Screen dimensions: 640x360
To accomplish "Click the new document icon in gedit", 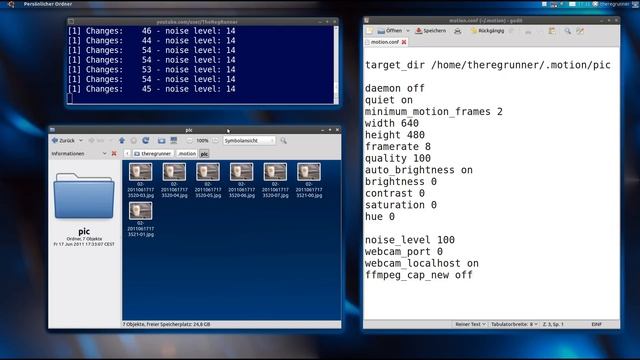I will 369,31.
